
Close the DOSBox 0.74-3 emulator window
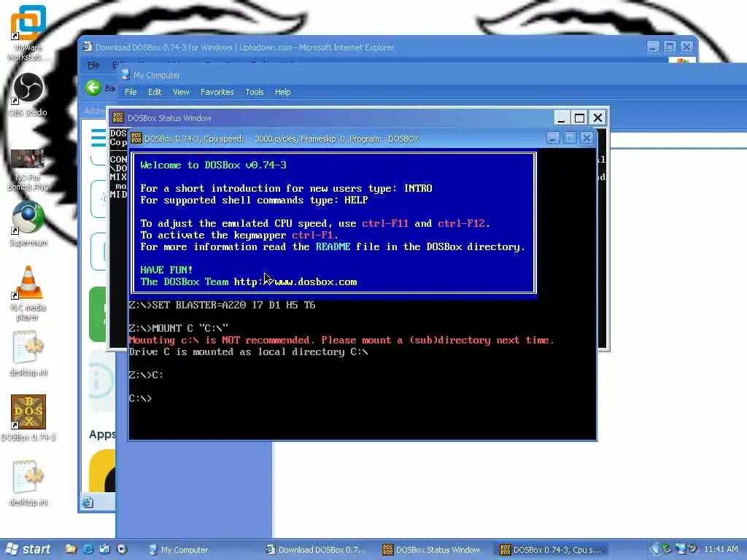(x=587, y=138)
